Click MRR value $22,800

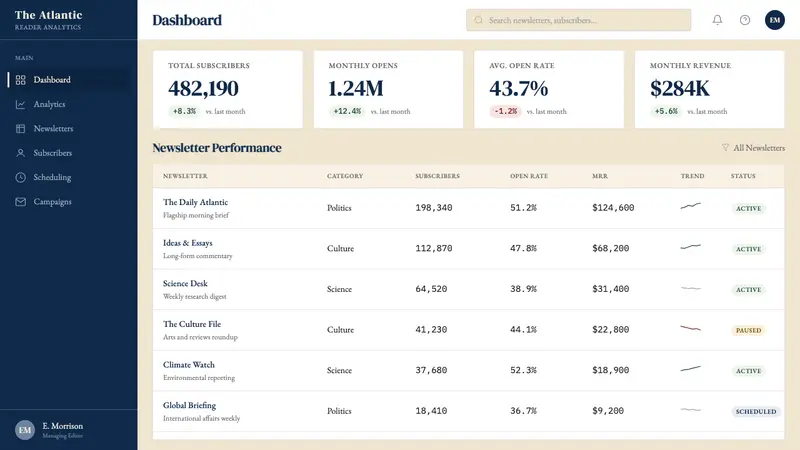pos(610,330)
